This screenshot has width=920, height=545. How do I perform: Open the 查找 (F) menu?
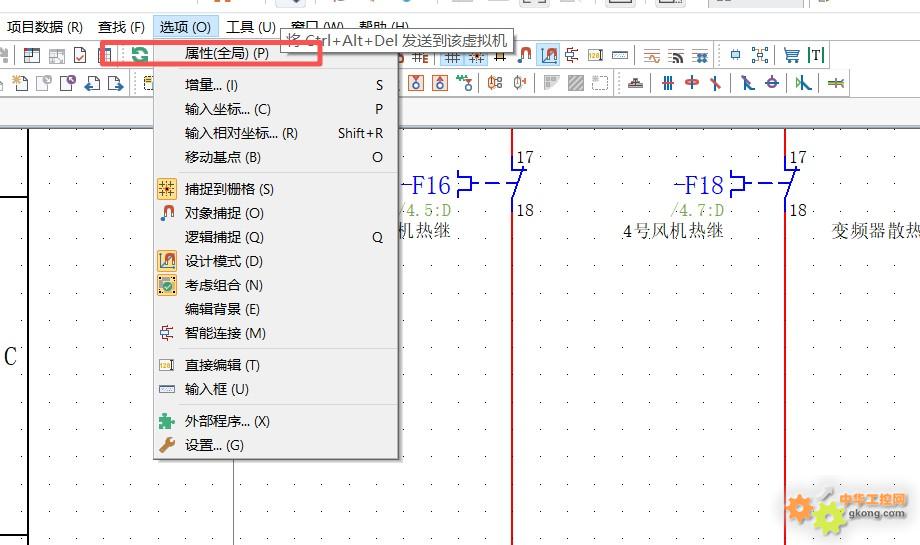tap(121, 27)
